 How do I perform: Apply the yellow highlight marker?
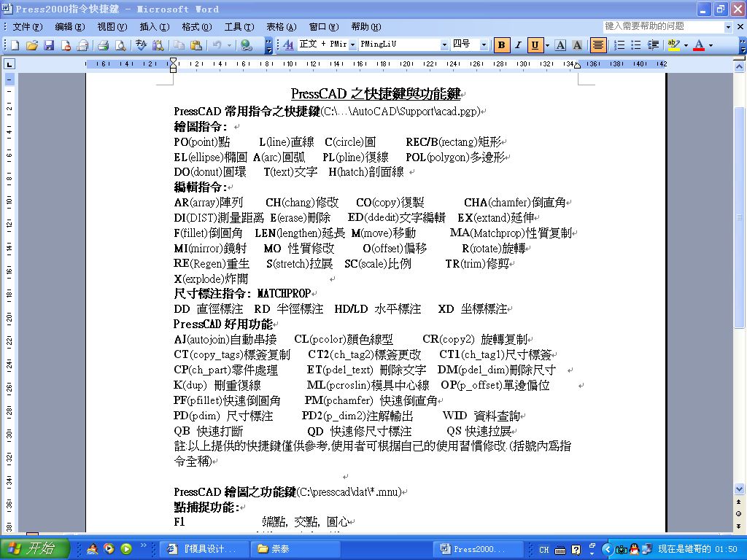(673, 44)
